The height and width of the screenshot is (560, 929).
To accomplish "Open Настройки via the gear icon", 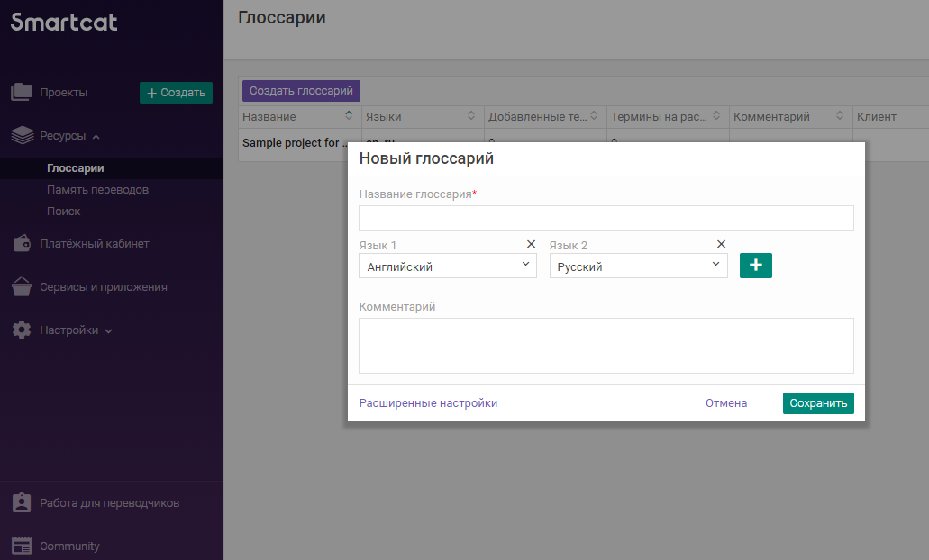I will pyautogui.click(x=20, y=330).
